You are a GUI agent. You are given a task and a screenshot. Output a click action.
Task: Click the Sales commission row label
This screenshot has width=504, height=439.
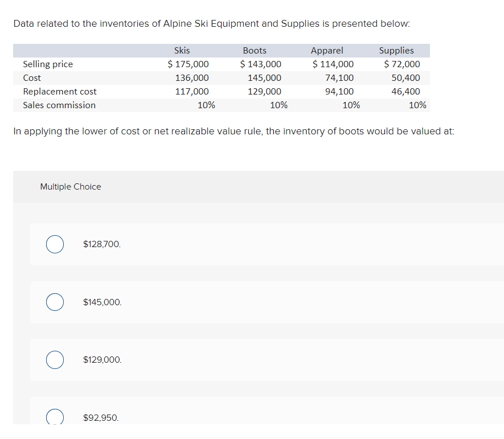pos(59,105)
